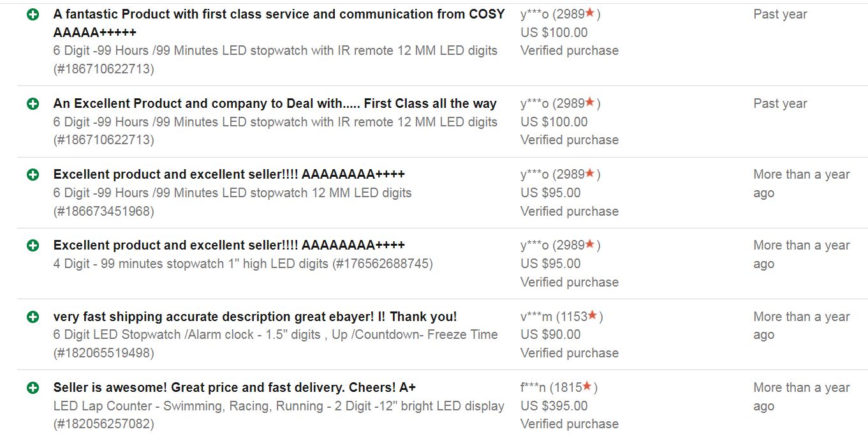Click red star next to v***m (1153)
Screen dimensions: 868x434
pyautogui.click(x=592, y=315)
